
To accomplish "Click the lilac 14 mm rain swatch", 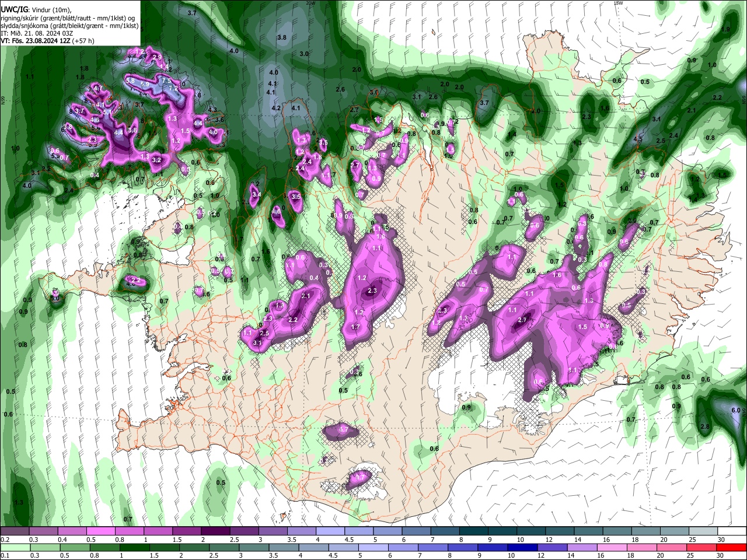I will (x=582, y=547).
